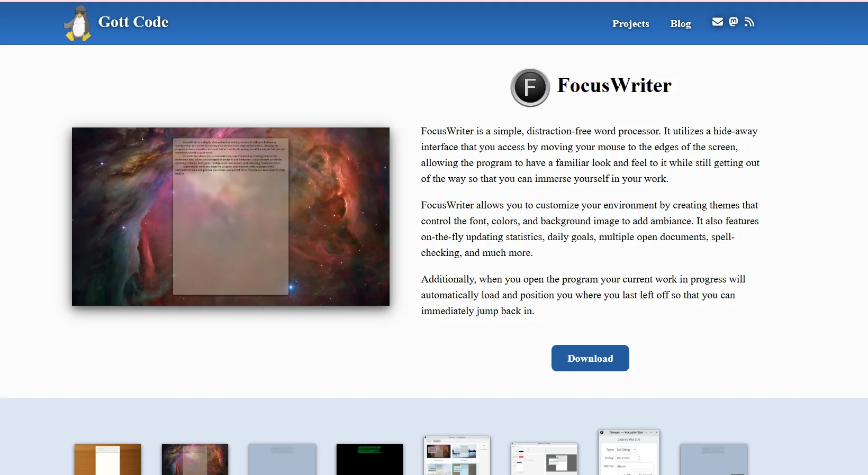Open the wooden desk theme thumbnail
The image size is (868, 475).
[107, 459]
